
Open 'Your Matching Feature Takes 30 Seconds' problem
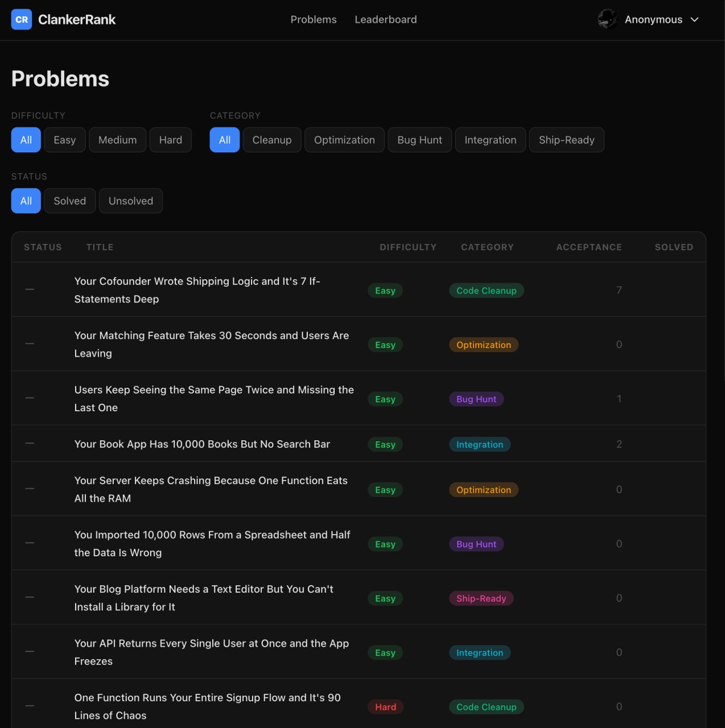212,345
